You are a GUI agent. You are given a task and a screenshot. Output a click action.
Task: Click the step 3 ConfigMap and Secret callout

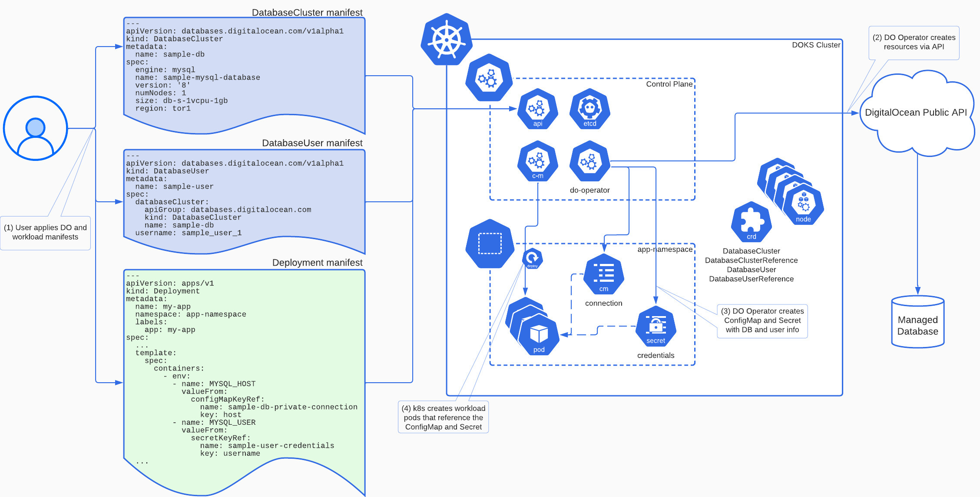(762, 321)
